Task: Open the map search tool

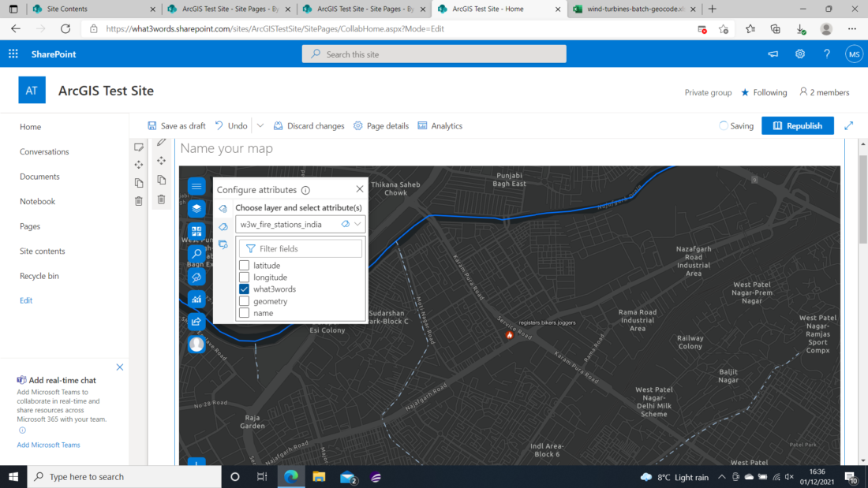Action: (x=196, y=254)
